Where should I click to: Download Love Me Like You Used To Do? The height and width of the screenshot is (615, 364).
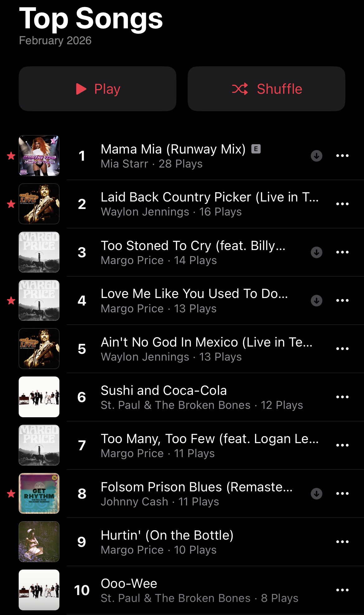pos(316,300)
